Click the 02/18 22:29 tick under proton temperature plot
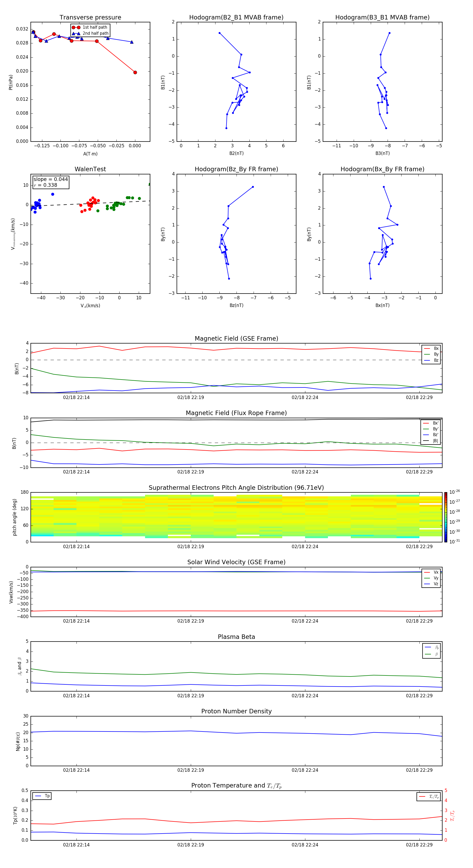The height and width of the screenshot is (868, 473). point(419,845)
